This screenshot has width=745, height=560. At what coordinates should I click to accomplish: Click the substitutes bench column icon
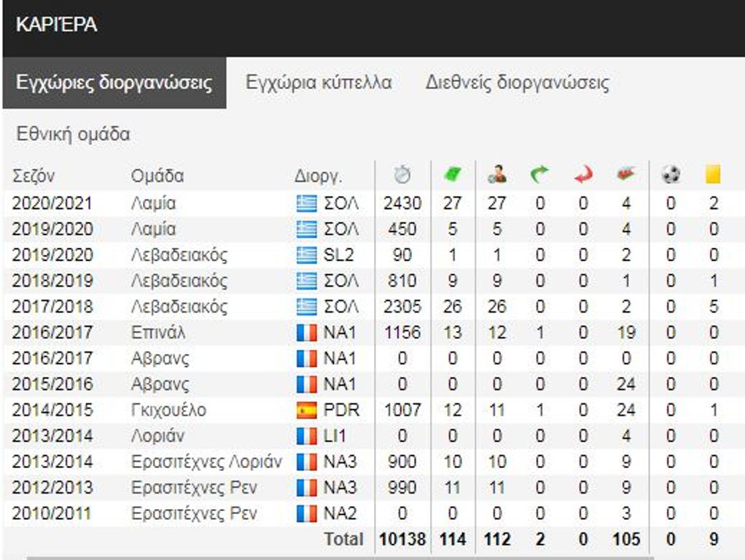pos(625,175)
